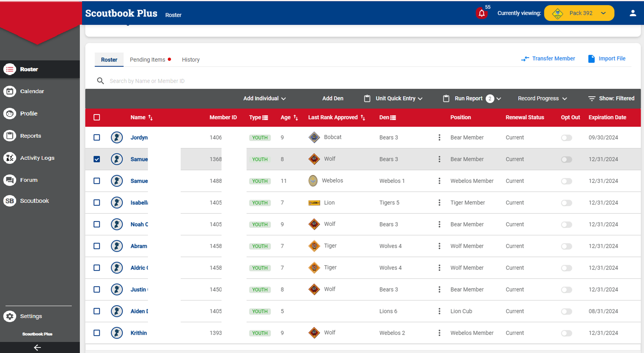Expand Record Progress dropdown

coord(542,98)
